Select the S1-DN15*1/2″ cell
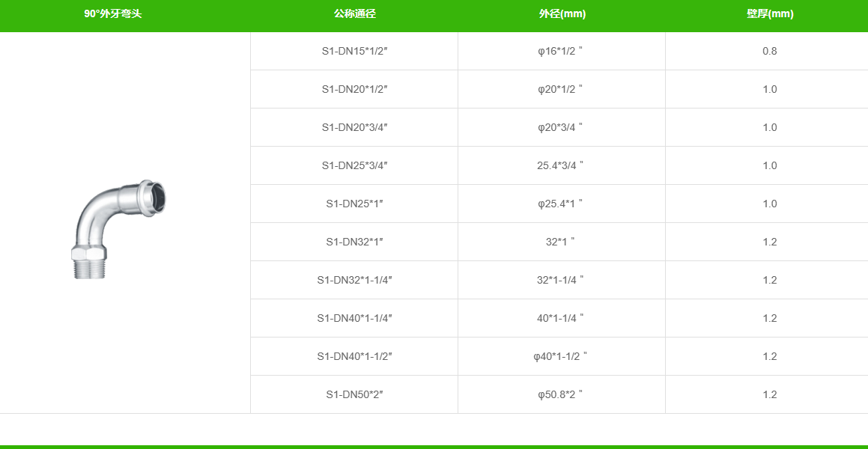868x449 pixels. point(354,52)
